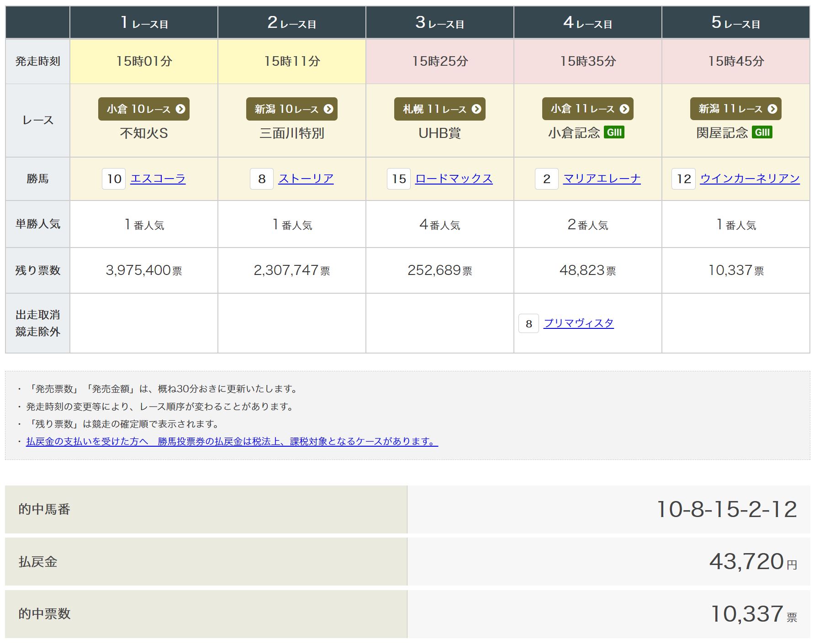Open the ストーリア horse link
Image resolution: width=814 pixels, height=644 pixels.
pyautogui.click(x=306, y=179)
